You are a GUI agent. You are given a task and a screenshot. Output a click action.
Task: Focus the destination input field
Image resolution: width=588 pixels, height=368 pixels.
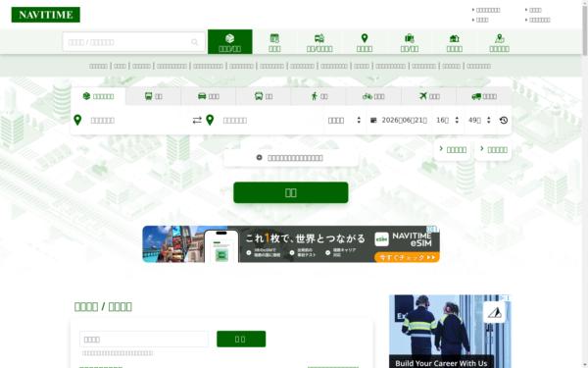click(x=270, y=120)
